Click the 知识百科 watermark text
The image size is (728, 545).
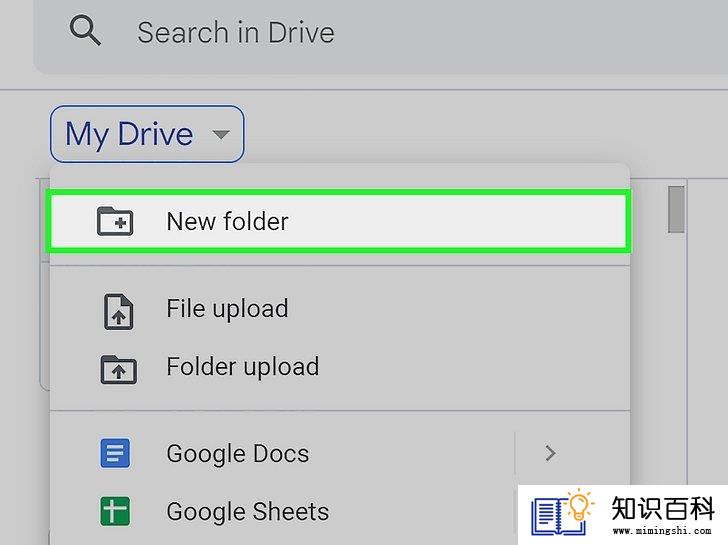point(663,508)
